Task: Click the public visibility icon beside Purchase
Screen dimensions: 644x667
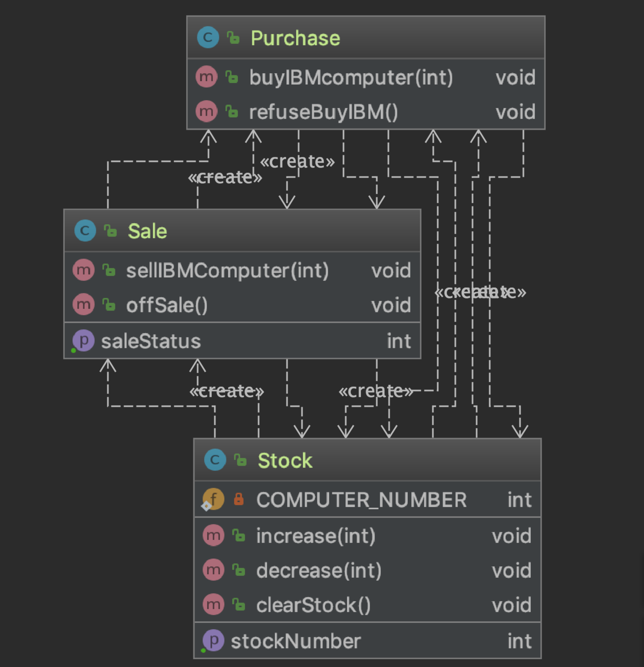Action: pos(233,38)
